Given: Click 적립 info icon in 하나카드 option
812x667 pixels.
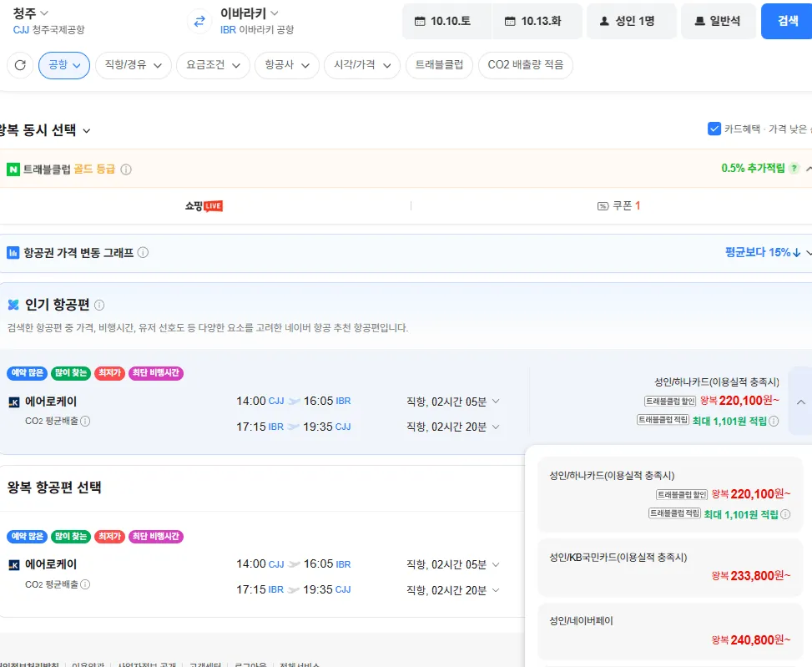Looking at the screenshot, I should [785, 514].
